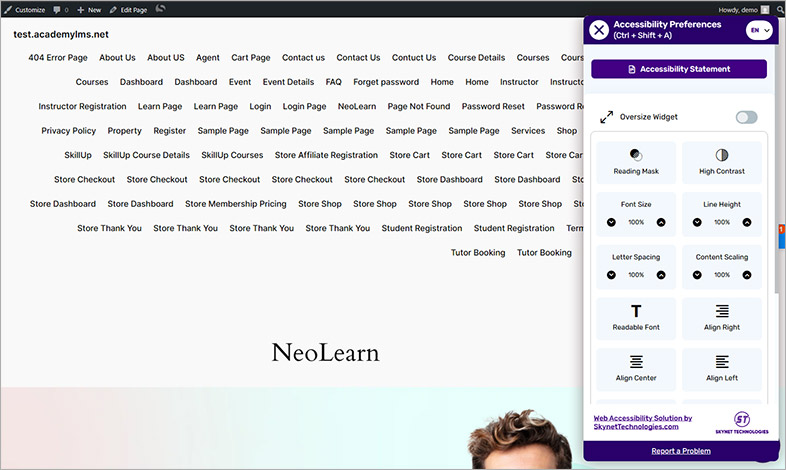
Task: Increase Font Size with up arrow
Action: (661, 222)
